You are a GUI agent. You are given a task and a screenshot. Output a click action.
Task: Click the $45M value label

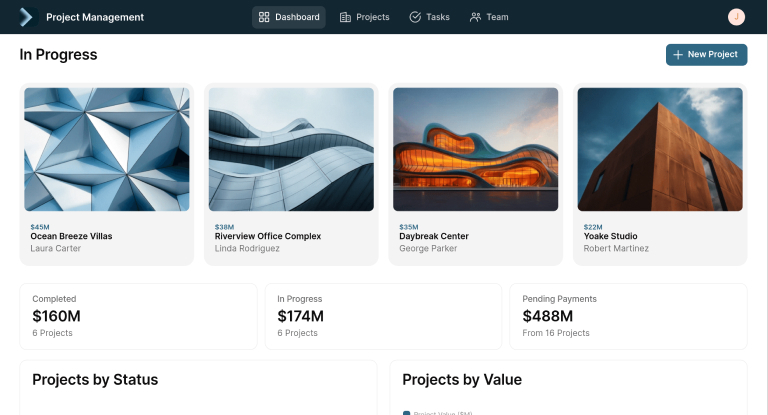point(40,227)
